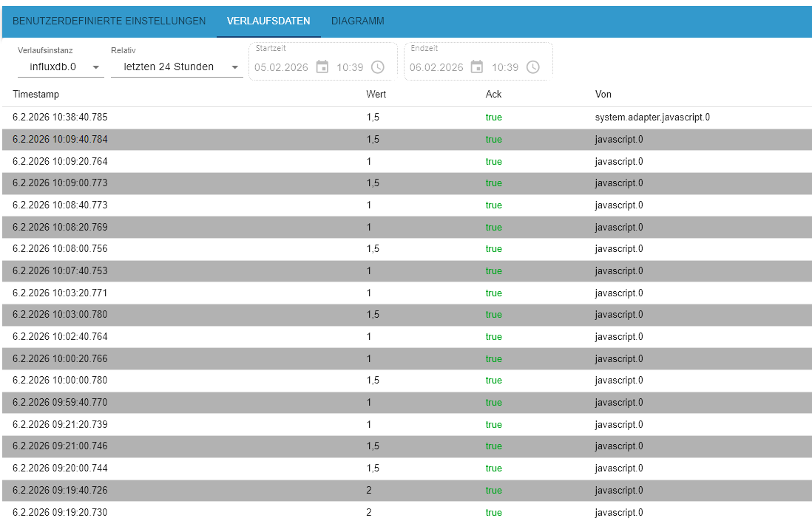Open the Endzeit calendar date picker
Viewport: 812px width, 518px height.
[477, 67]
